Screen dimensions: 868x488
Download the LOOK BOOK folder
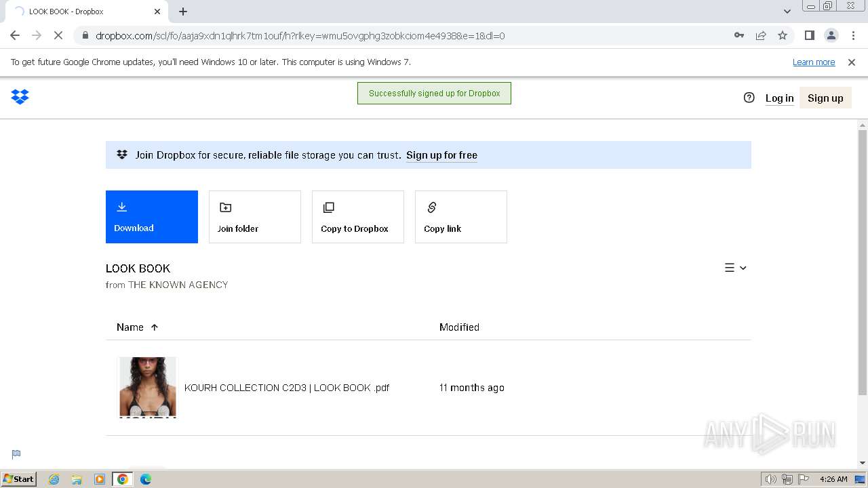tap(152, 217)
